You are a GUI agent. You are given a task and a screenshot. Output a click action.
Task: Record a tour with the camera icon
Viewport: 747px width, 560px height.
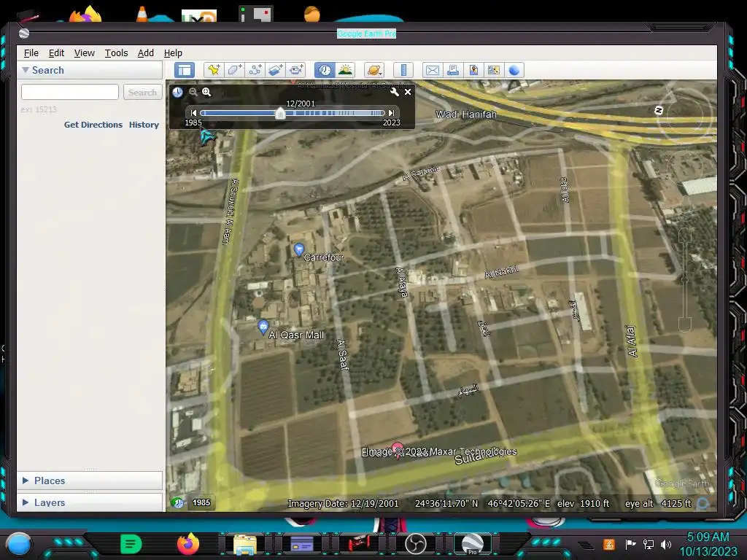click(x=296, y=70)
